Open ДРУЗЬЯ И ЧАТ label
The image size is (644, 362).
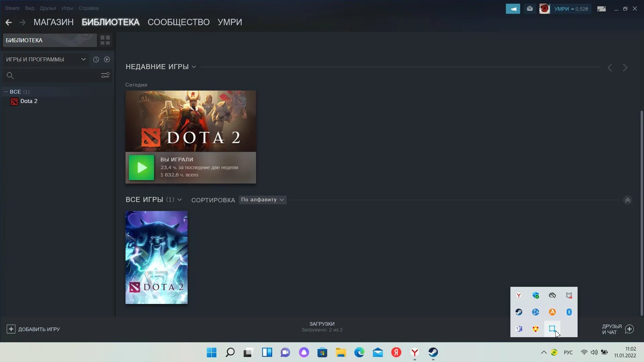611,329
